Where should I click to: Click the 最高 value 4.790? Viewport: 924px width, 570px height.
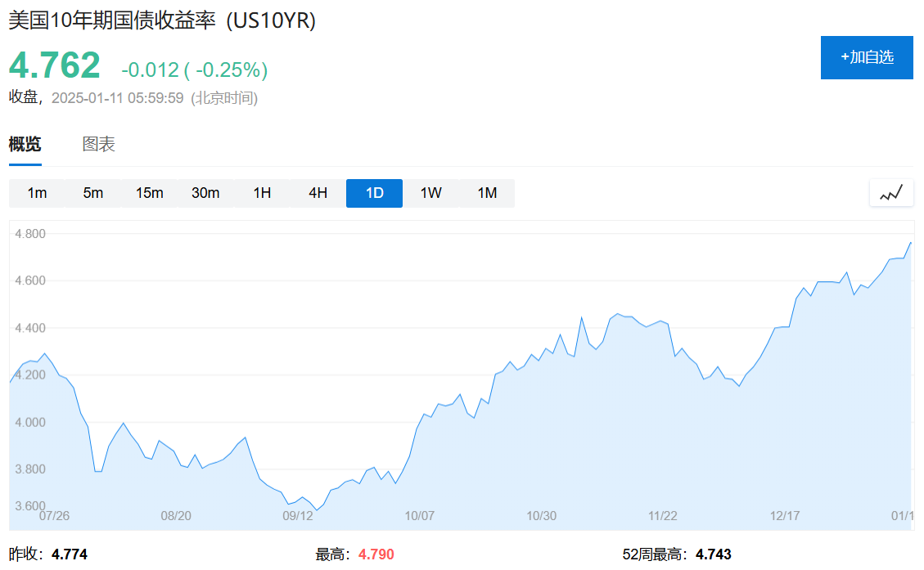[376, 554]
